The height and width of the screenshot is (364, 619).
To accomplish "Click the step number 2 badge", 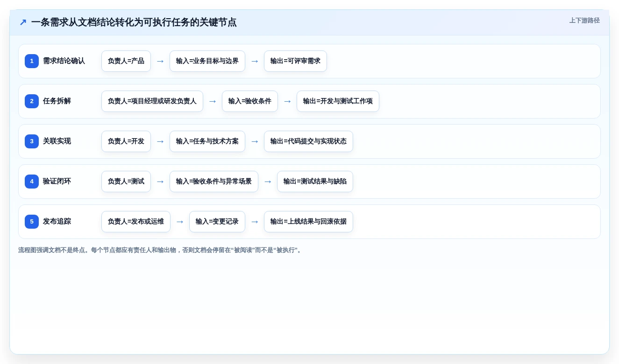I will 32,101.
